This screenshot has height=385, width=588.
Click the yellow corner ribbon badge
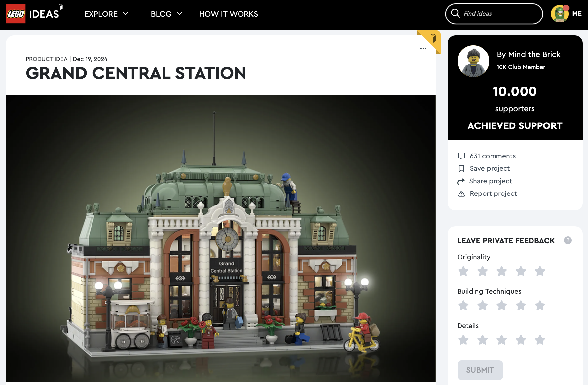point(431,40)
